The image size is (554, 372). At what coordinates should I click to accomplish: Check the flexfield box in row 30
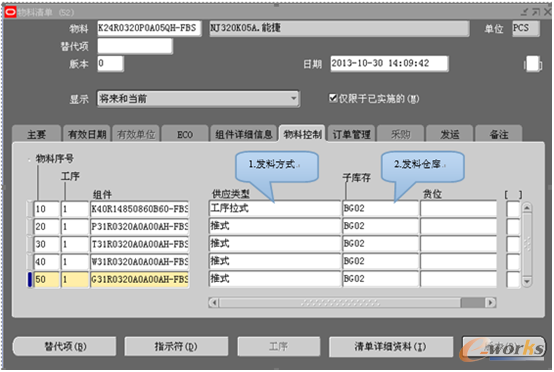513,244
